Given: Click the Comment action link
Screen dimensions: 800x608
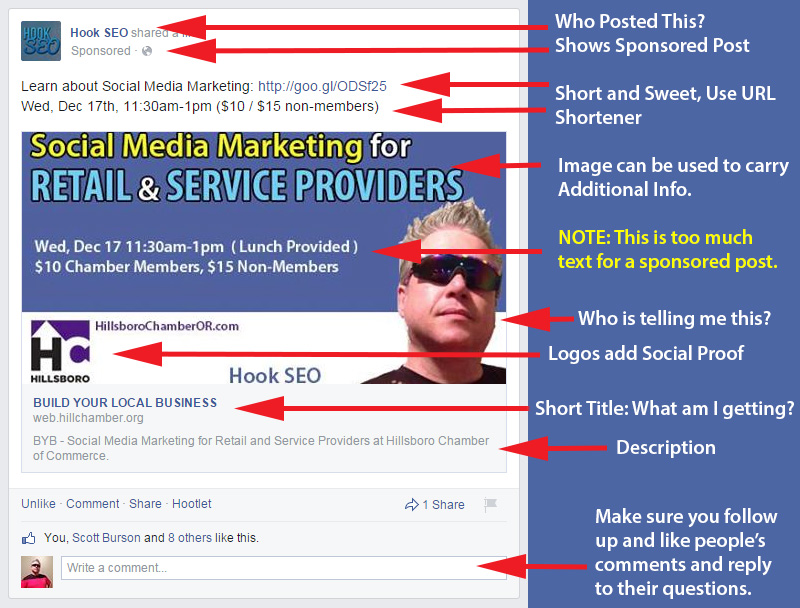Looking at the screenshot, I should click(x=92, y=504).
